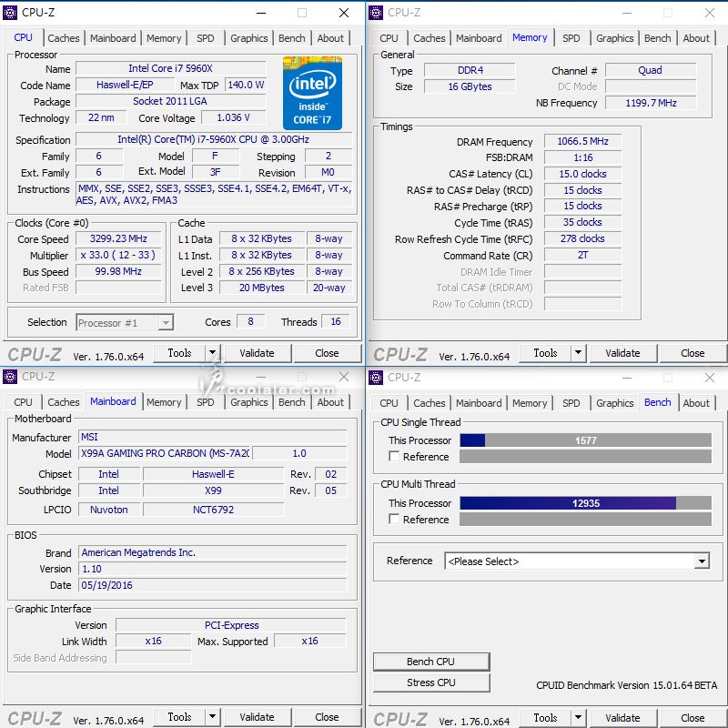Click Tools button in Mainboard window
The image size is (728, 728).
click(x=179, y=717)
